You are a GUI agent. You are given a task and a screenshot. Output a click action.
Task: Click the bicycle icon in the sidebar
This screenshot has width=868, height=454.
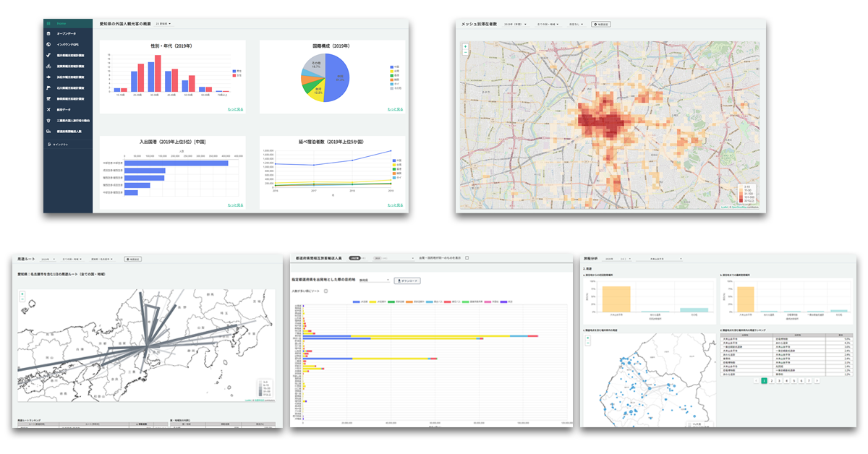(48, 66)
